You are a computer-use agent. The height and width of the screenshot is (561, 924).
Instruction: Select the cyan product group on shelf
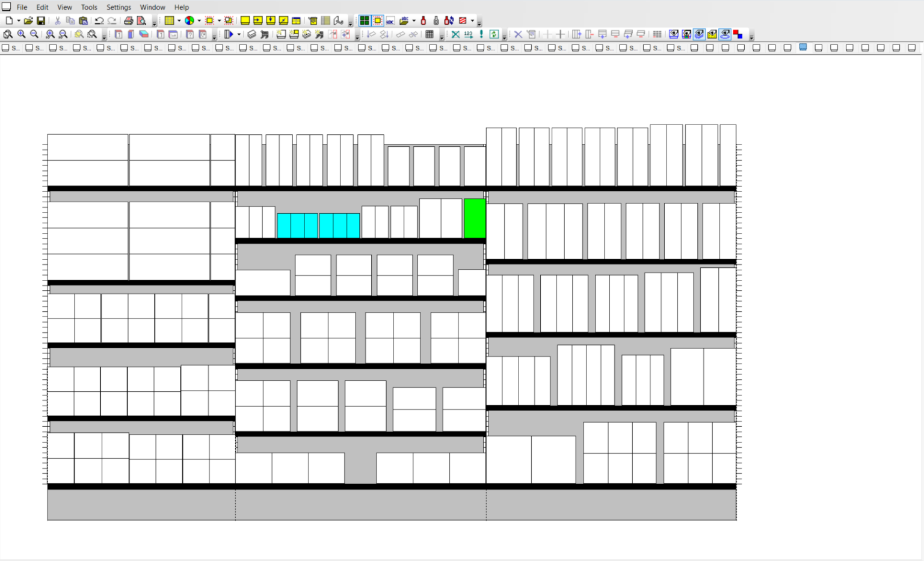(x=318, y=225)
